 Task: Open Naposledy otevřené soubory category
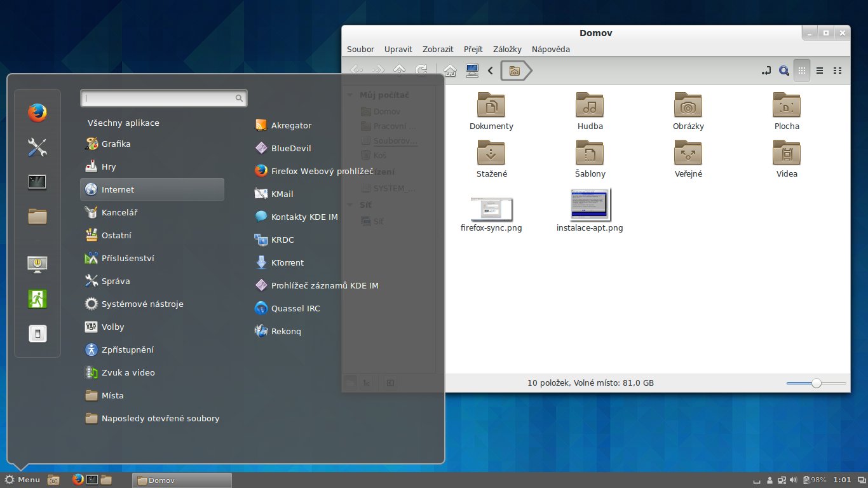pos(152,418)
